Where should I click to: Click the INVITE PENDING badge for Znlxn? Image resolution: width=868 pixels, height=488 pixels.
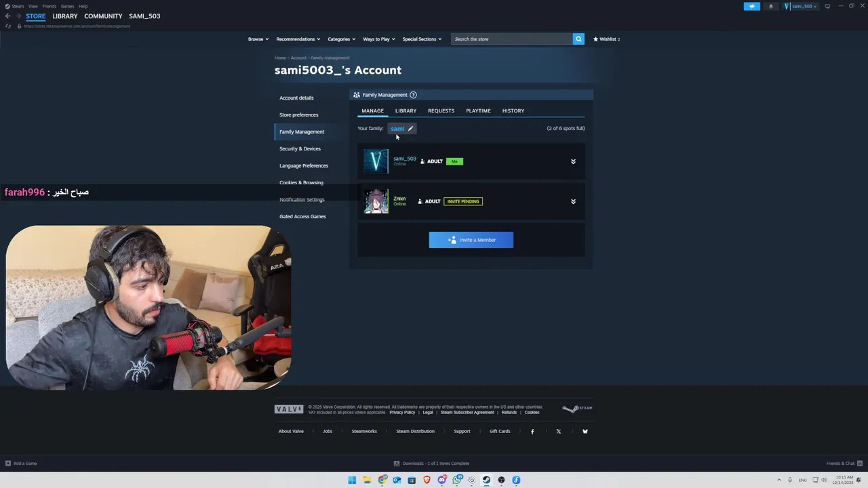click(463, 201)
